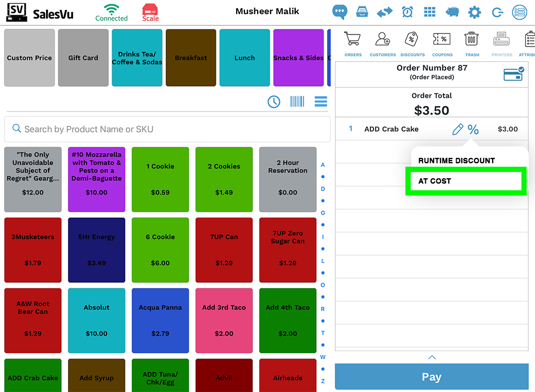Add A&W Root Beer Can

33,320
